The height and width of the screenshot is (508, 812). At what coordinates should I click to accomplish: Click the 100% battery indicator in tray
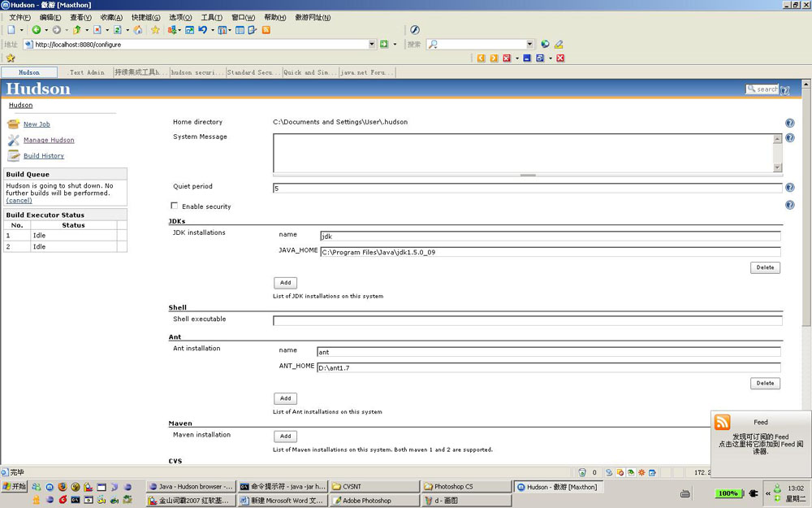(728, 493)
